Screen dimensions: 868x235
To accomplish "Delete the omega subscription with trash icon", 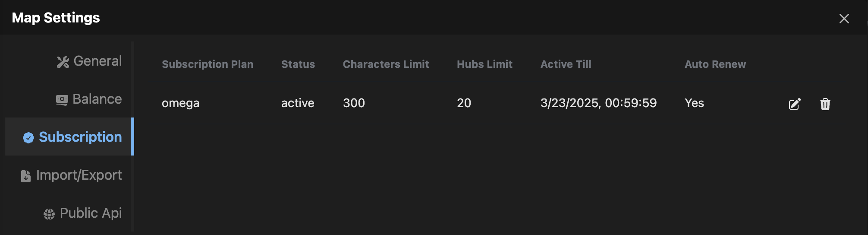I will [x=825, y=104].
